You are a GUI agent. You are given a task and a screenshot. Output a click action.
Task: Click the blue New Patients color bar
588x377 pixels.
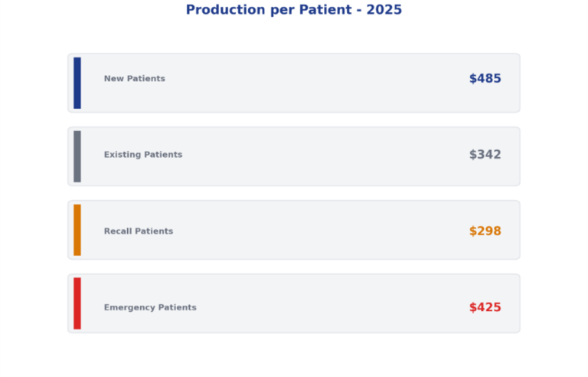tap(77, 83)
